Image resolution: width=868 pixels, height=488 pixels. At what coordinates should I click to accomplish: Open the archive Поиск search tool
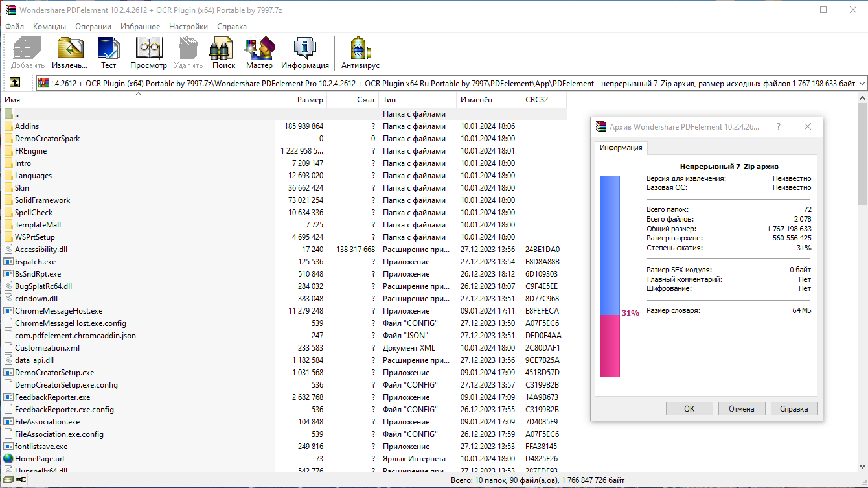pyautogui.click(x=222, y=52)
